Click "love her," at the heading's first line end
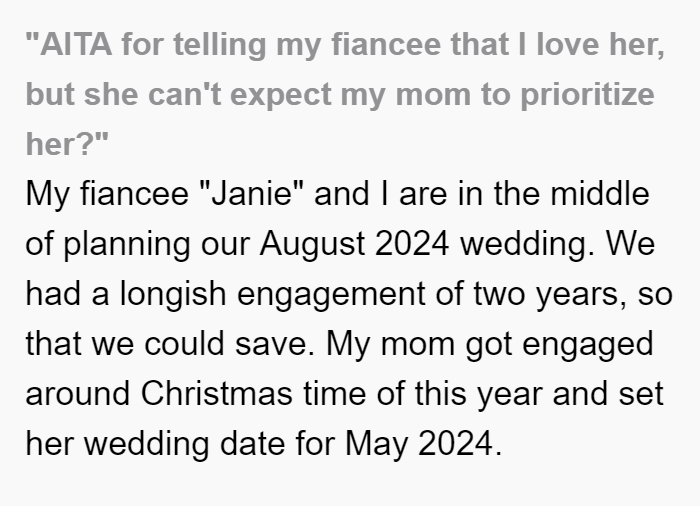The width and height of the screenshot is (700, 506). [600, 45]
